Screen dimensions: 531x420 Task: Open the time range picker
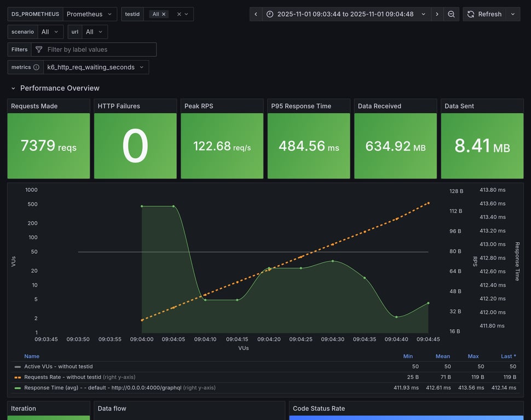pos(346,14)
